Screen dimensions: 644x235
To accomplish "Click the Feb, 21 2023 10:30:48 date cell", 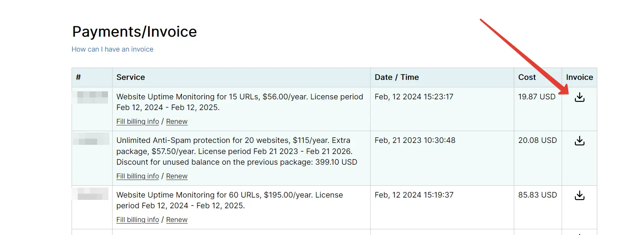I will (x=415, y=140).
